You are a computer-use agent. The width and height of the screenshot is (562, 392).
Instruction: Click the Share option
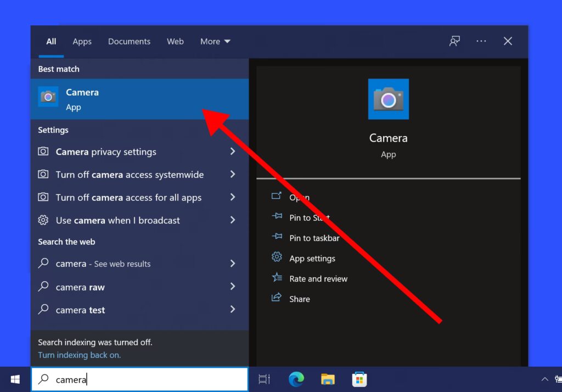(x=300, y=299)
